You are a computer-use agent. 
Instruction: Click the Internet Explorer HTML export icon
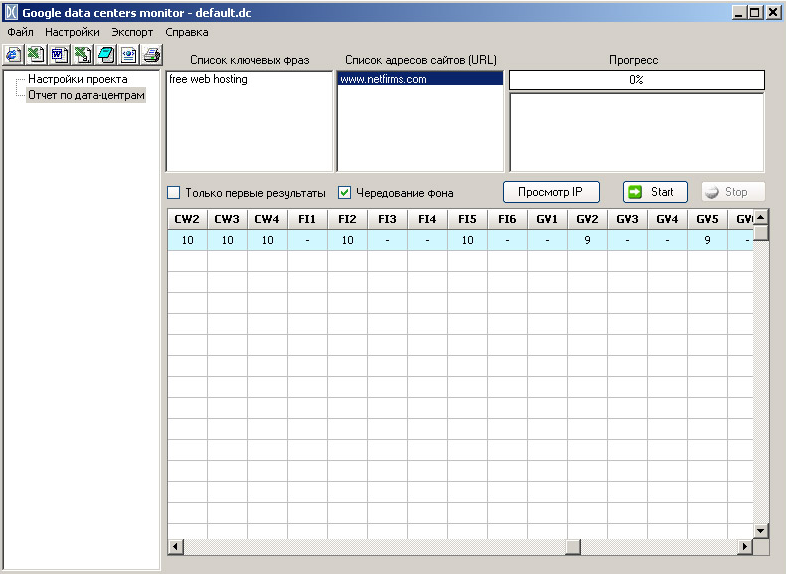coord(13,54)
